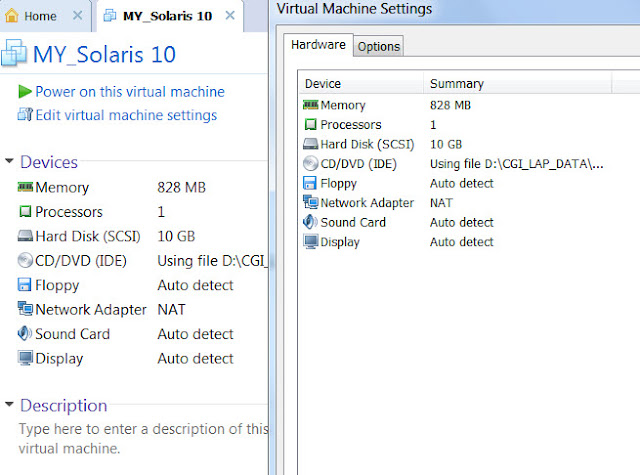Open the Home tab
The image size is (640, 475).
click(x=32, y=16)
